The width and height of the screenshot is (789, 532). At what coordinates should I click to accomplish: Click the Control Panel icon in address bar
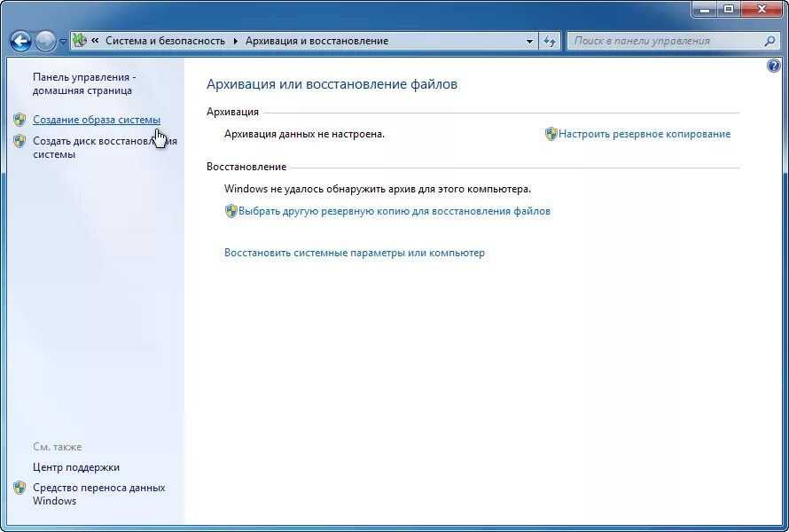[80, 41]
